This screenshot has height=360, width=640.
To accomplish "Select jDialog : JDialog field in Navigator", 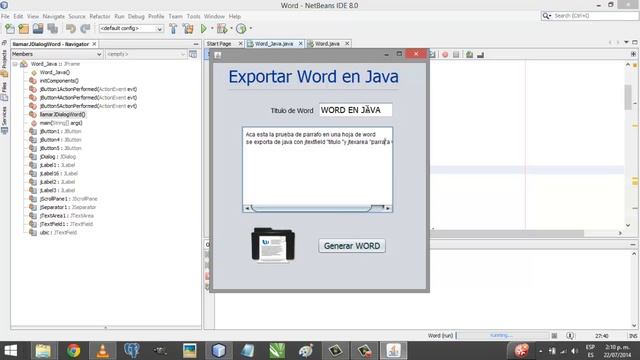I will (58, 157).
